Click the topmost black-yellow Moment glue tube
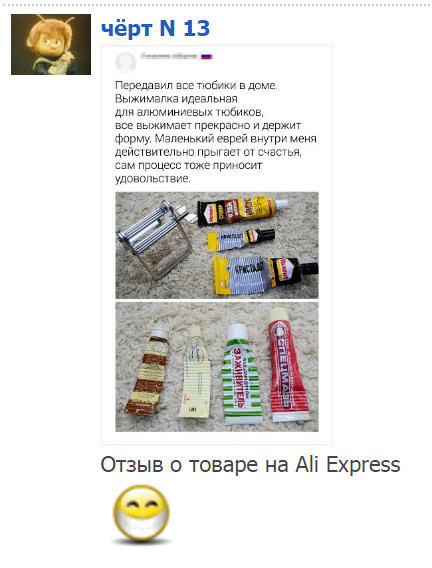 tap(242, 210)
